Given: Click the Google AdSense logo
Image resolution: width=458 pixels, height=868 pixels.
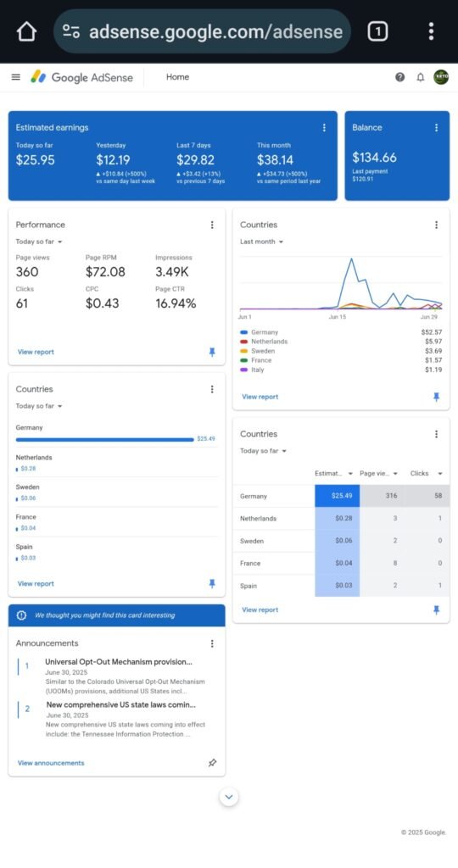Looking at the screenshot, I should click(x=82, y=77).
